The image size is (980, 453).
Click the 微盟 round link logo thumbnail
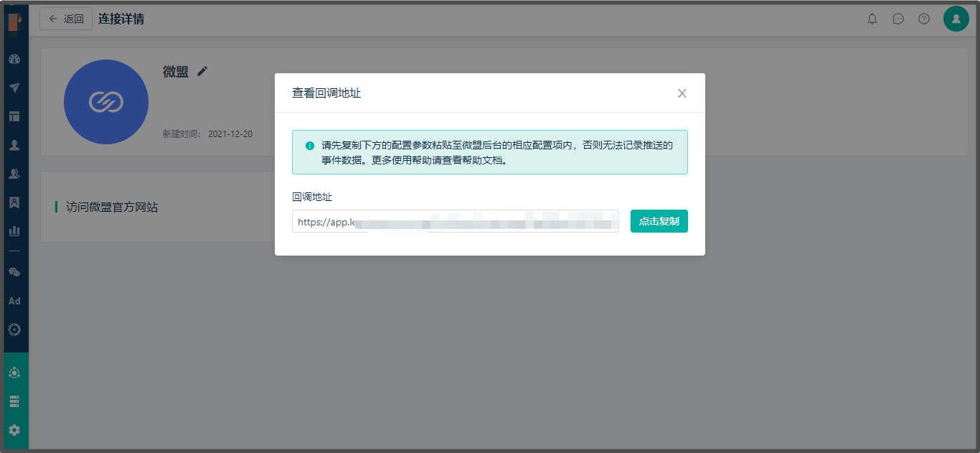pyautogui.click(x=106, y=102)
